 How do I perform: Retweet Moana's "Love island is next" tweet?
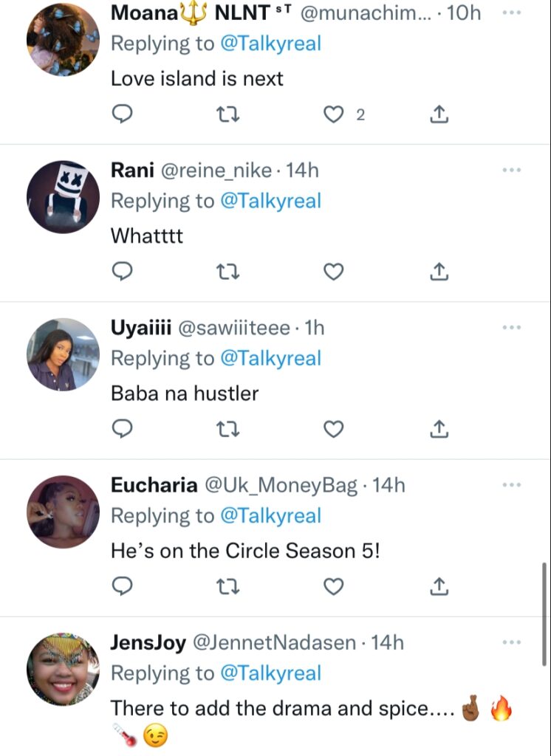pos(227,114)
